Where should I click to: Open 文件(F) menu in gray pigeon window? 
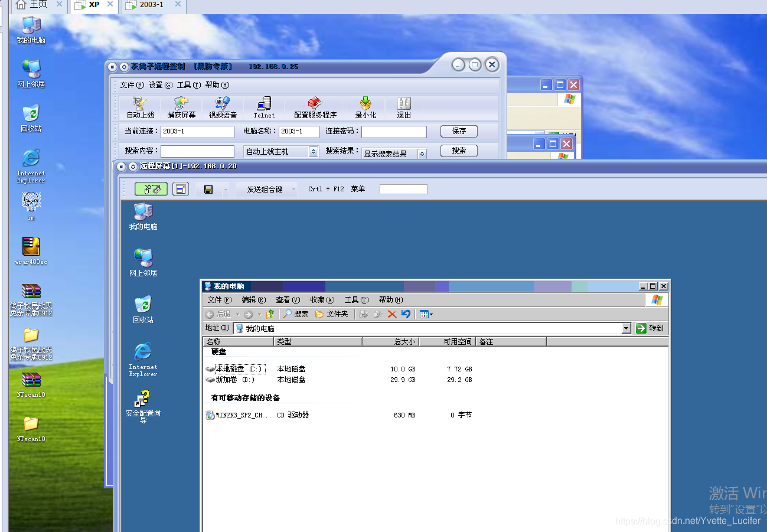tap(132, 85)
